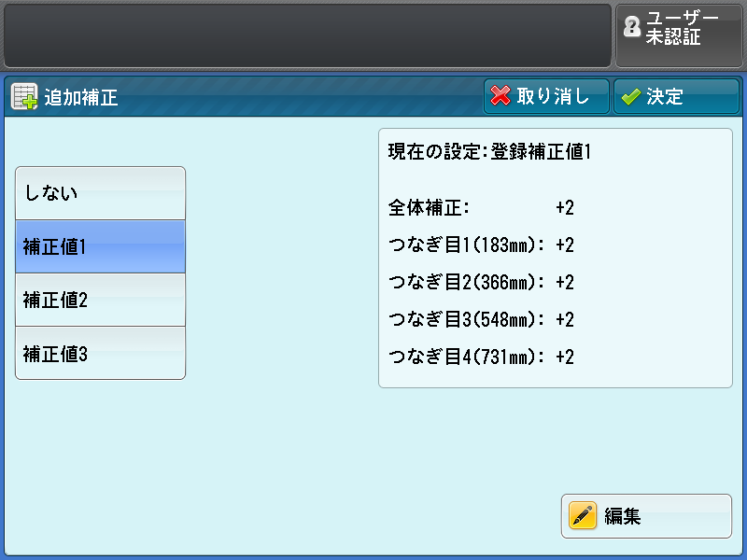The height and width of the screenshot is (560, 747).
Task: Choose the 補正値3 preset
Action: 100,354
